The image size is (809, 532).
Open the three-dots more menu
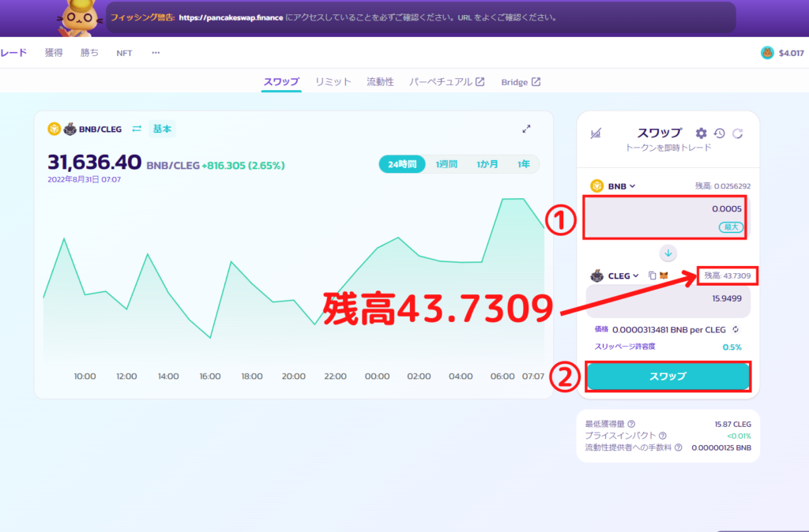tap(156, 53)
